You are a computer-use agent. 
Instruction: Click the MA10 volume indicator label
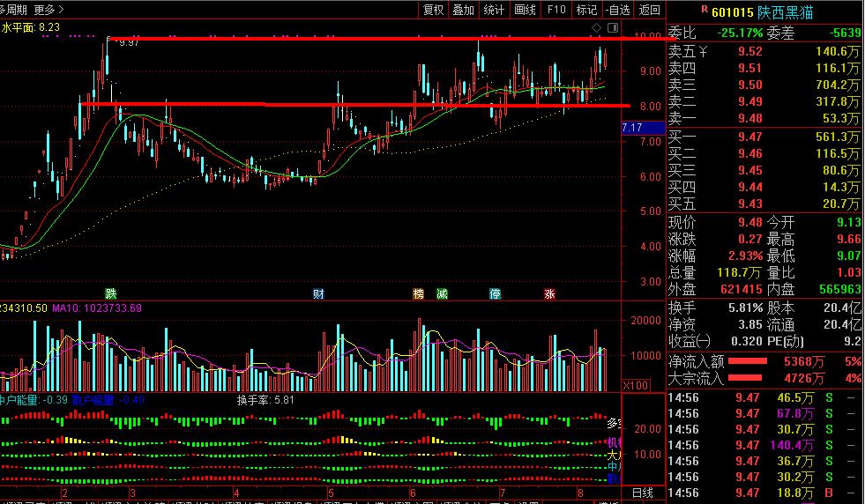(x=96, y=308)
